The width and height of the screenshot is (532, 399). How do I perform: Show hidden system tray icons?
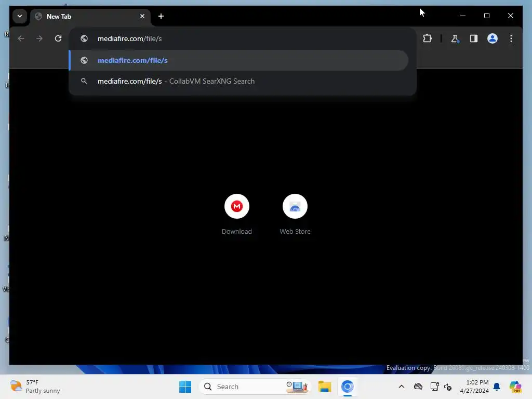402,387
